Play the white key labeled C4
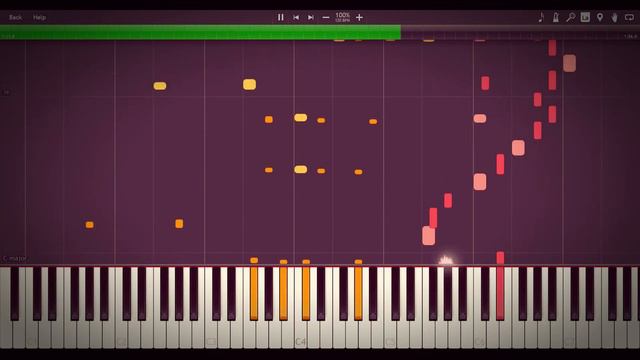Image resolution: width=640 pixels, height=360 pixels. (x=300, y=335)
